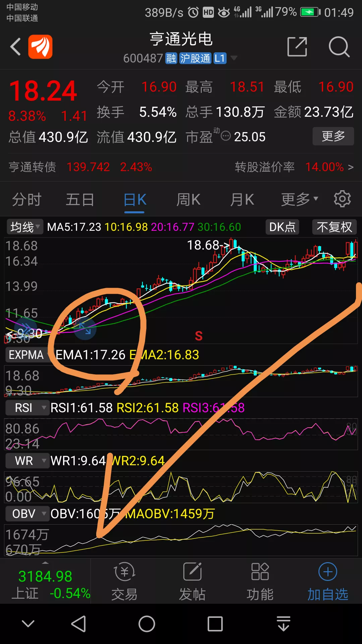This screenshot has height=644, width=362.
Task: Tap the red S sell signal marker
Action: click(x=199, y=336)
